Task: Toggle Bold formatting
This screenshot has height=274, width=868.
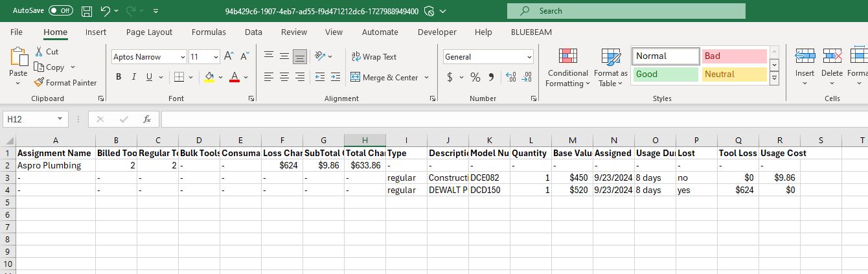Action: (x=118, y=77)
